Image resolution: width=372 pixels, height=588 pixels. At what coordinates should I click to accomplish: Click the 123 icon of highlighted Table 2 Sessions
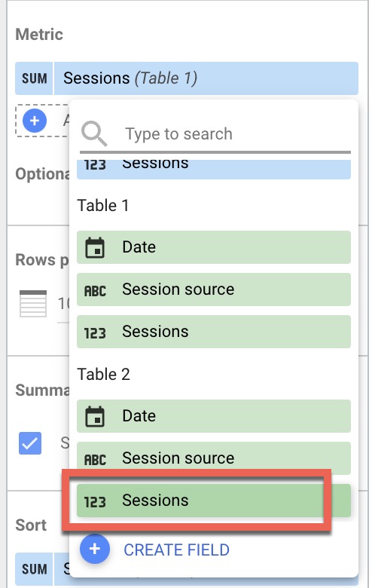coord(95,501)
